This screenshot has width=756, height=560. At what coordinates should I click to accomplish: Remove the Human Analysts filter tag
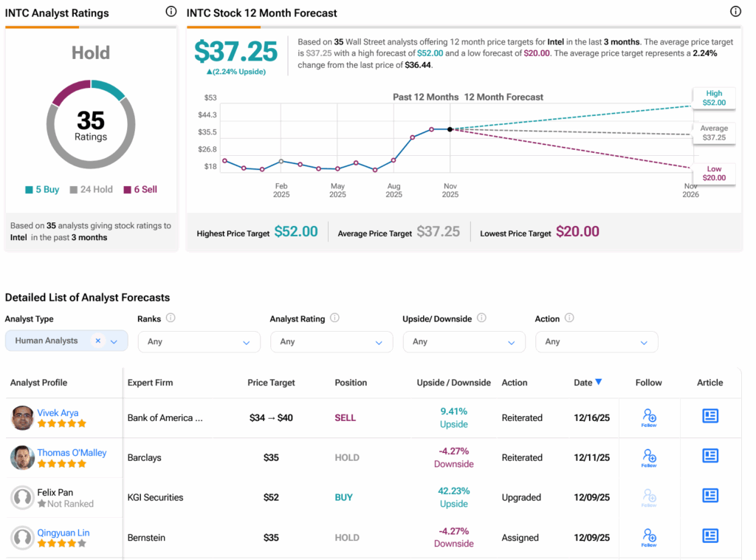coord(97,341)
